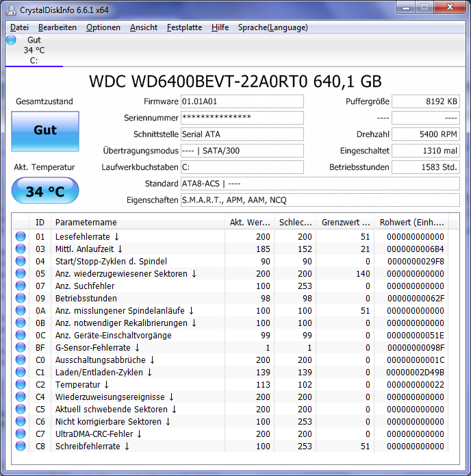Image resolution: width=471 pixels, height=476 pixels.
Task: Click the Laufwerkbuchstaben field C:
Action: (242, 167)
